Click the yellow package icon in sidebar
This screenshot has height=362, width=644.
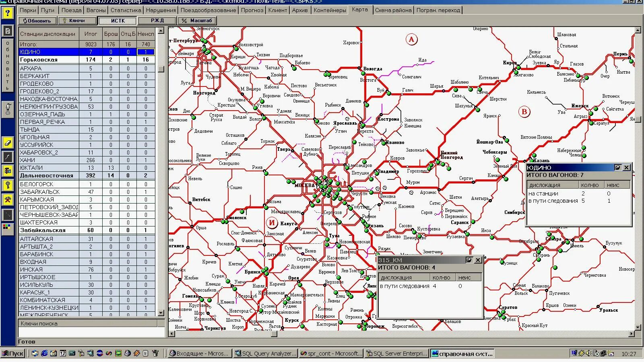tap(7, 171)
